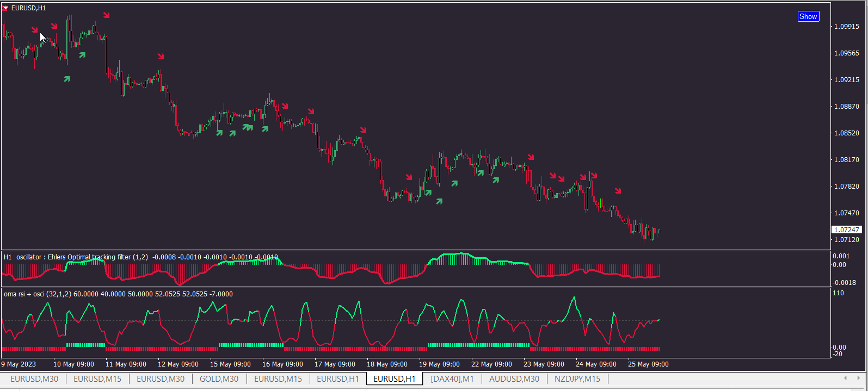
Task: Open the [DAX40],M1 chart tab
Action: tap(452, 379)
